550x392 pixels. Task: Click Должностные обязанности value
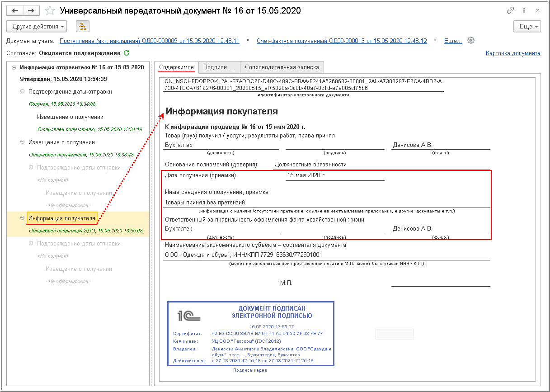point(310,165)
